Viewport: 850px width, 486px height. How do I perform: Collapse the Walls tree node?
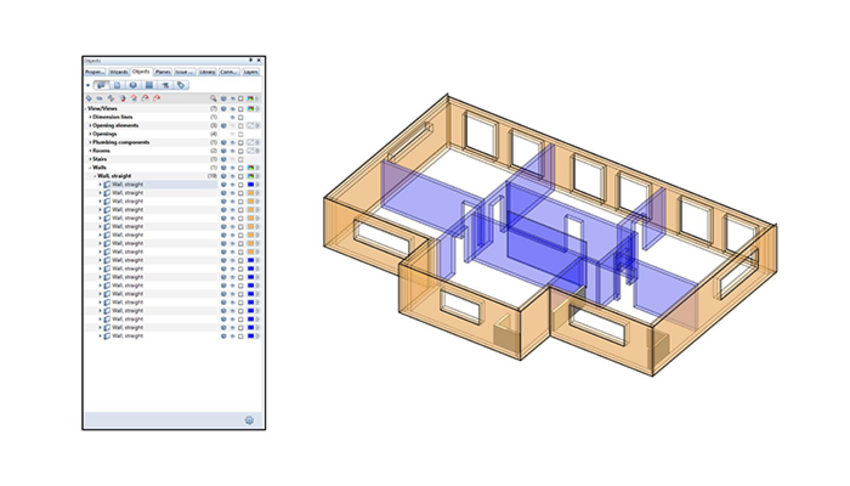[90, 167]
